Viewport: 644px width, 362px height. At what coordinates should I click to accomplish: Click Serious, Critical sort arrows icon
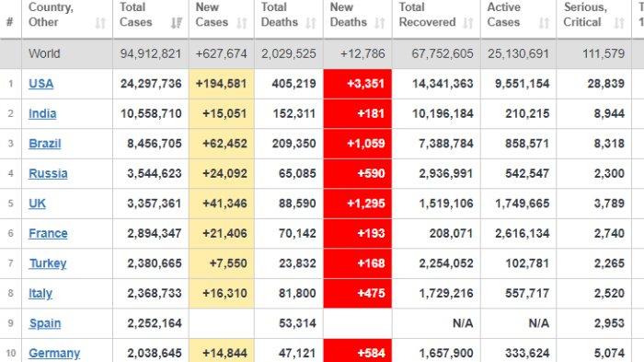click(x=619, y=23)
